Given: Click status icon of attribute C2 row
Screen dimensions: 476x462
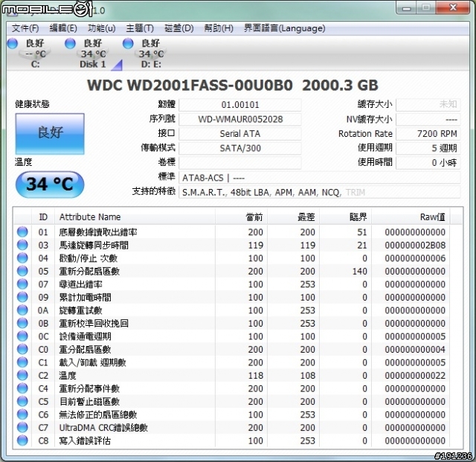Looking at the screenshot, I should click(x=22, y=376).
